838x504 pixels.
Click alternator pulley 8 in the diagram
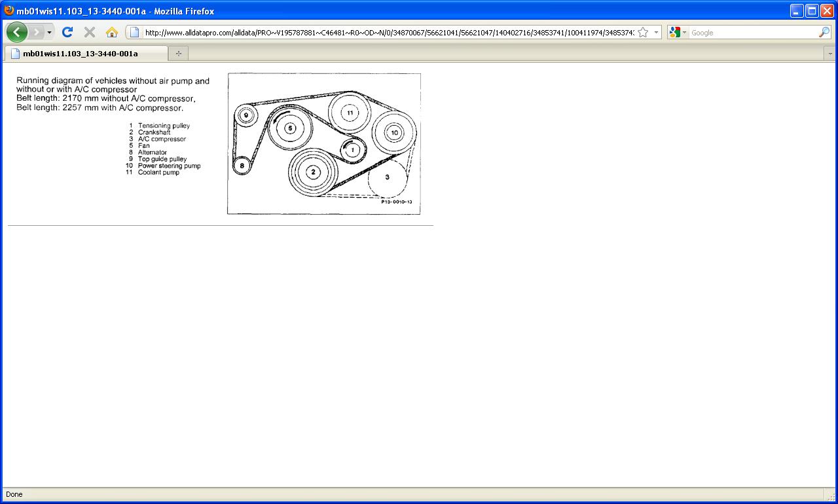(x=242, y=166)
